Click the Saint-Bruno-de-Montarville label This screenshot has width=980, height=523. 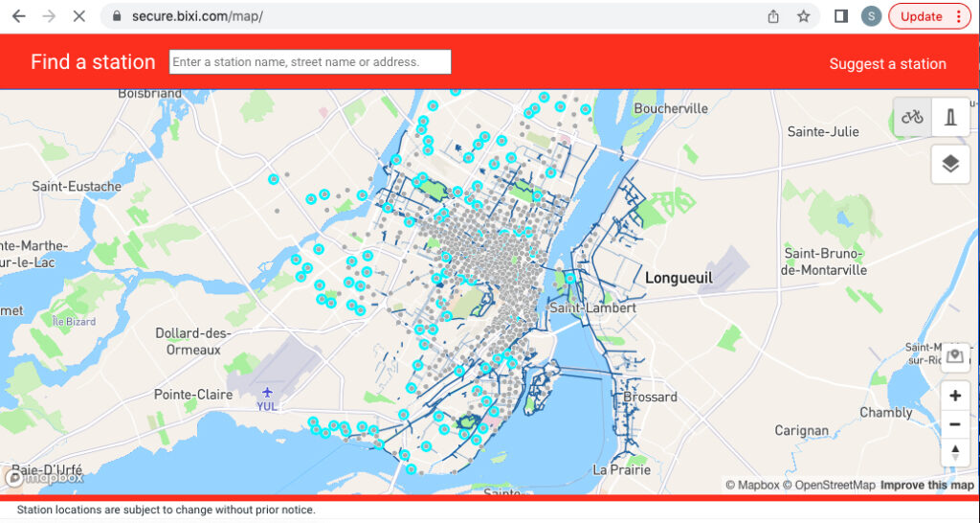[825, 262]
